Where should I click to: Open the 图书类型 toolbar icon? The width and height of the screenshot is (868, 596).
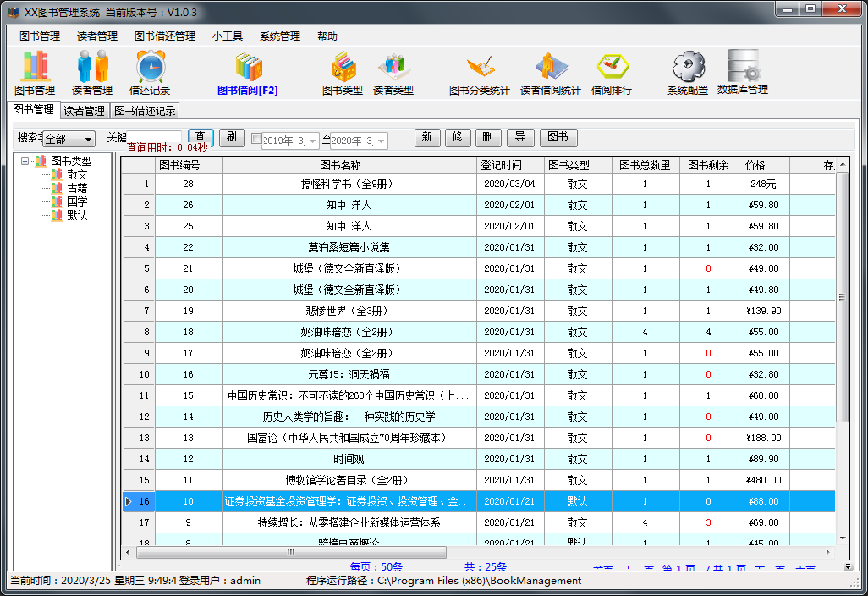click(343, 74)
